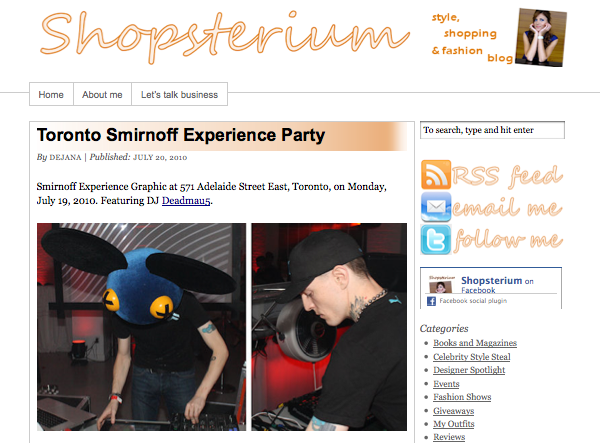Click the Shopsterium Facebook profile thumbnail
The height and width of the screenshot is (443, 600).
440,286
